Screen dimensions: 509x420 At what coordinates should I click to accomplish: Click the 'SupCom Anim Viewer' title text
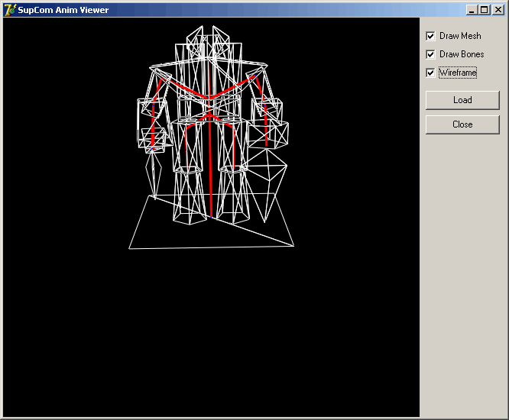[x=63, y=10]
